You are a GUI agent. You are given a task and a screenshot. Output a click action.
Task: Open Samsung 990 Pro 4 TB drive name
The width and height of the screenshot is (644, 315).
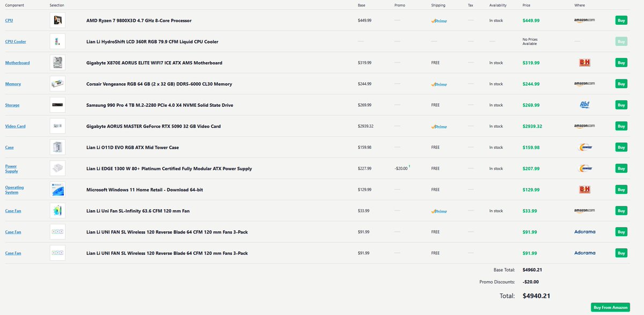[160, 105]
